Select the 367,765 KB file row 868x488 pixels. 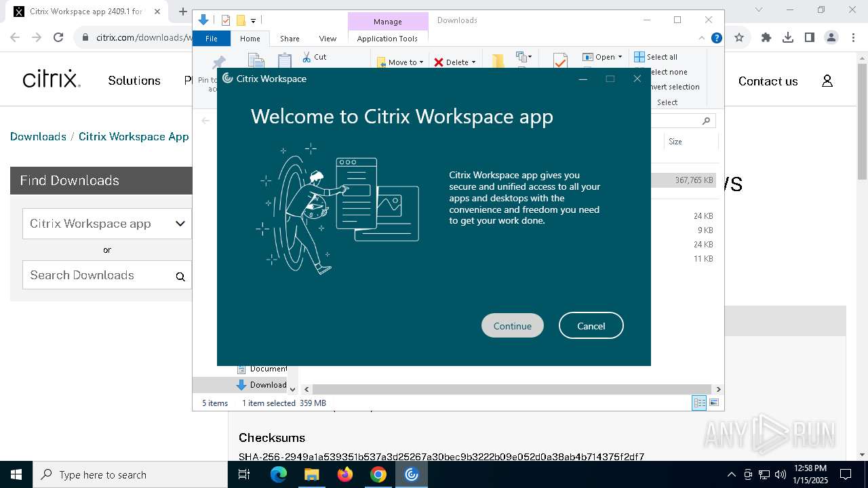684,180
